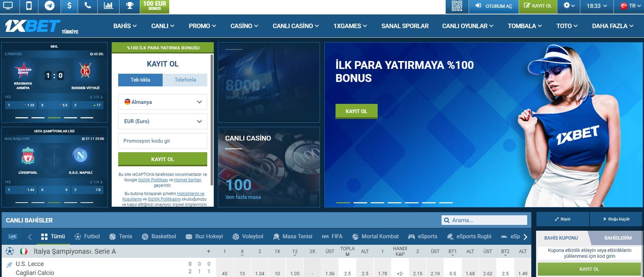Open the TOTO menu
The height and width of the screenshot is (277, 644).
pos(567,26)
